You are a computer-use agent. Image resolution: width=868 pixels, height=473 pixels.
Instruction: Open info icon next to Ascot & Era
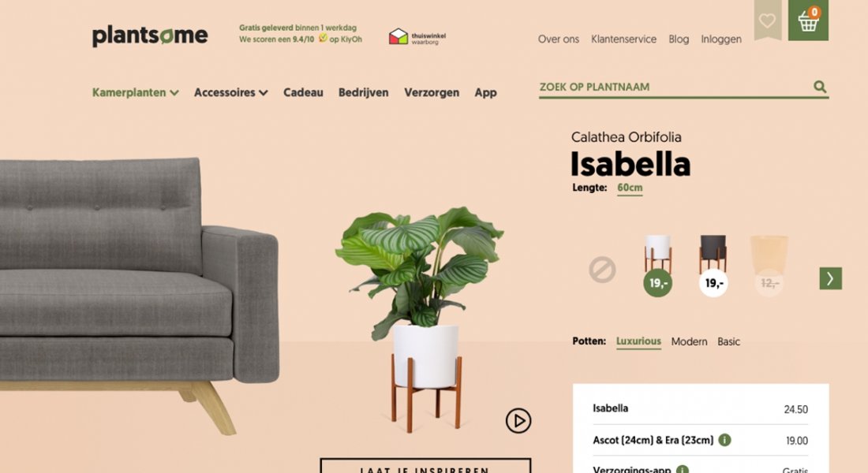pyautogui.click(x=724, y=440)
